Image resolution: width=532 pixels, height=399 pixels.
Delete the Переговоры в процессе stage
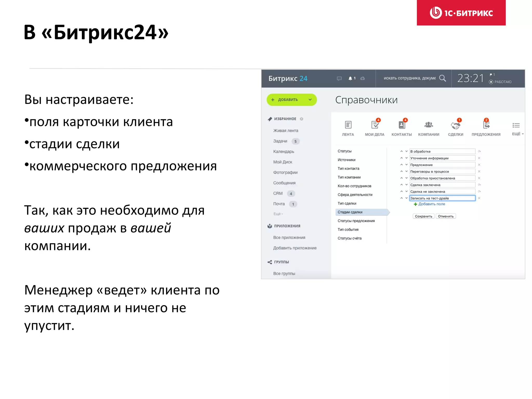click(x=479, y=171)
